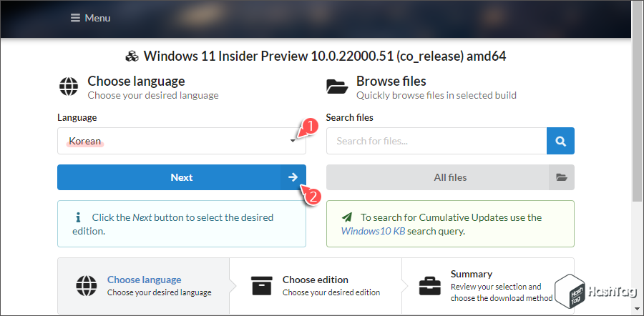Select the Summary step
Viewport: 644px width, 316px height.
click(488, 286)
